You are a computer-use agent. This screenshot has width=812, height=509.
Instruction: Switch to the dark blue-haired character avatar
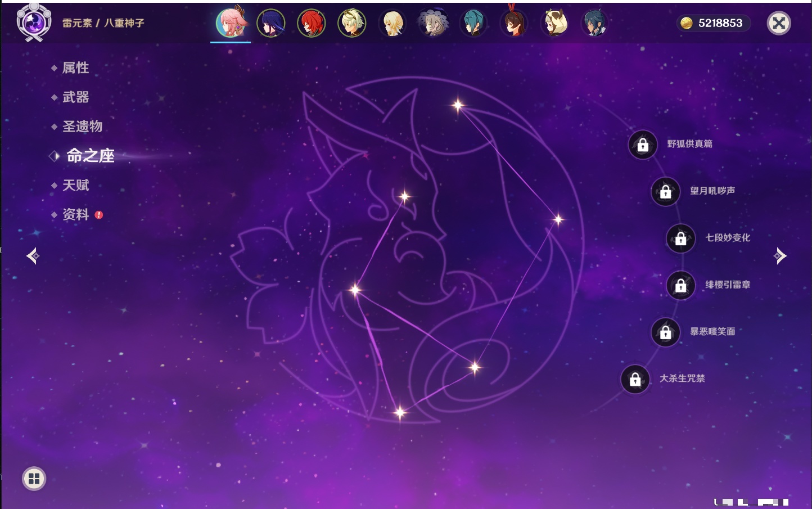(x=595, y=24)
